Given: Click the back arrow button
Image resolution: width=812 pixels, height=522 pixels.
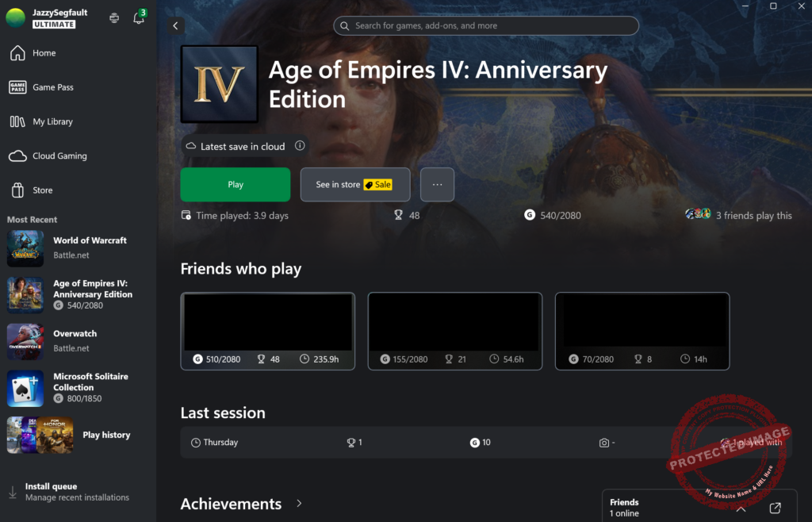Looking at the screenshot, I should coord(176,25).
